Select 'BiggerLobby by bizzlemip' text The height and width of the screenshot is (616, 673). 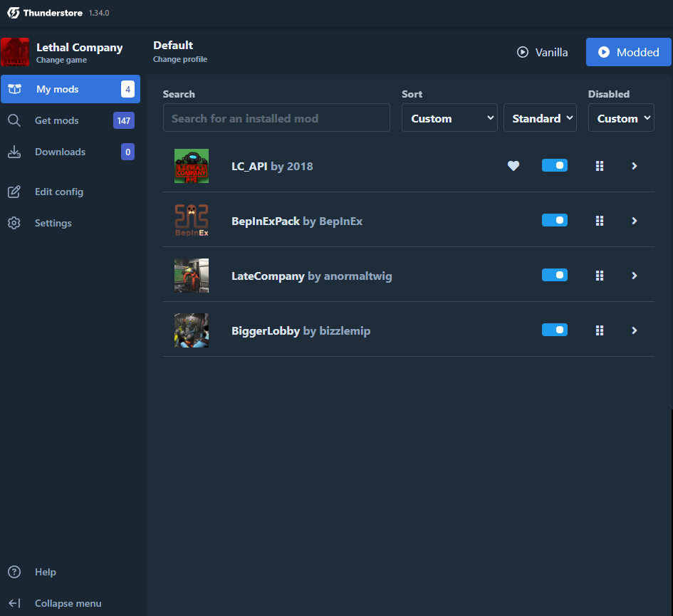301,331
